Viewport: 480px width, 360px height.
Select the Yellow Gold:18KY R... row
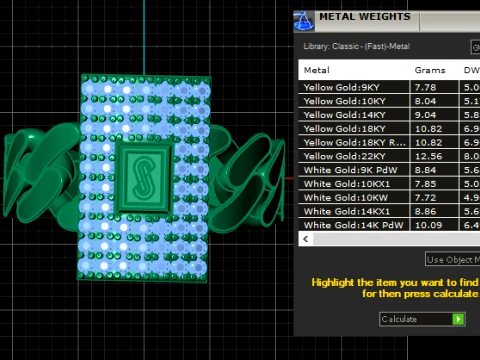point(389,142)
